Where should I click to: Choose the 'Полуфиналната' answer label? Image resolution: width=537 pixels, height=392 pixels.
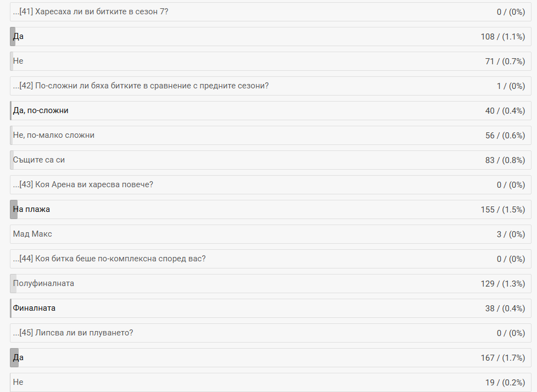43,283
